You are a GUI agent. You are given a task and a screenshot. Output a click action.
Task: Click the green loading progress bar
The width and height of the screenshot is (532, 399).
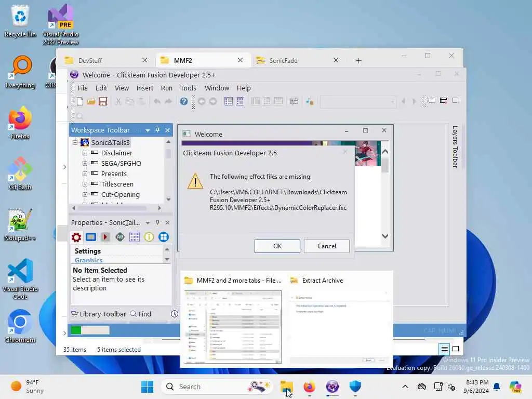[90, 330]
